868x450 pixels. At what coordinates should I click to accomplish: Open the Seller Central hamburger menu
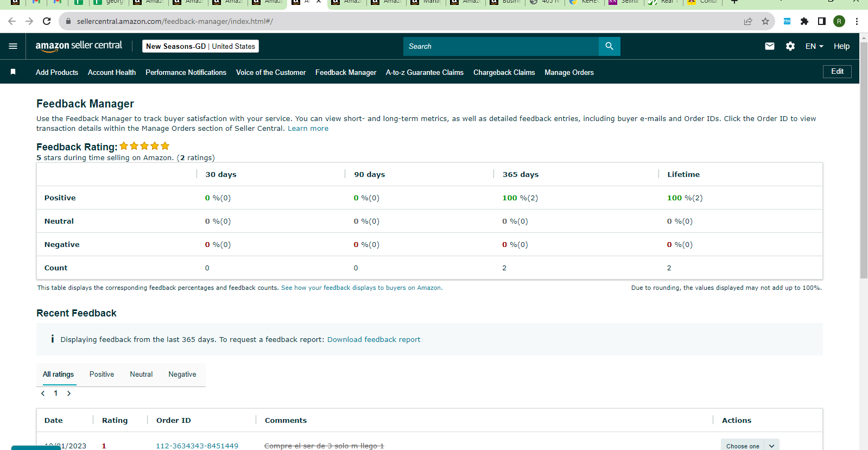click(x=13, y=46)
